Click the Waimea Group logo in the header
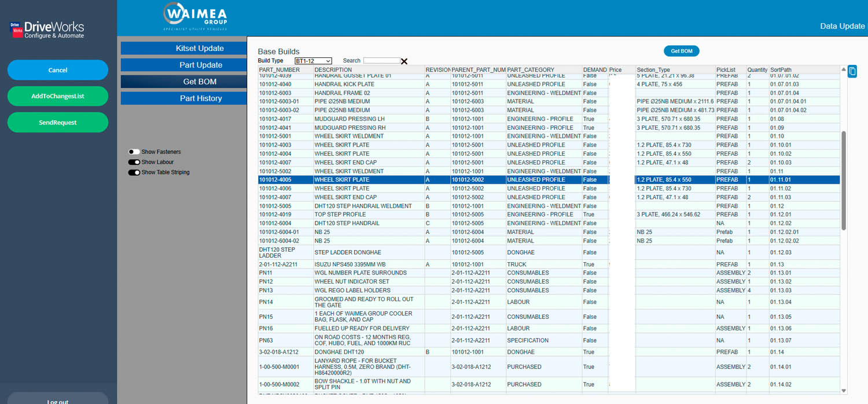This screenshot has width=868, height=404. click(x=195, y=17)
